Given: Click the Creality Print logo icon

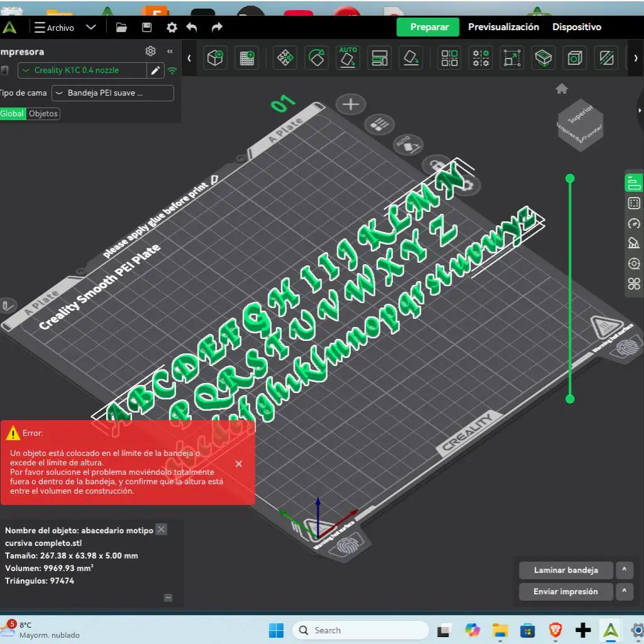Looking at the screenshot, I should [x=9, y=28].
